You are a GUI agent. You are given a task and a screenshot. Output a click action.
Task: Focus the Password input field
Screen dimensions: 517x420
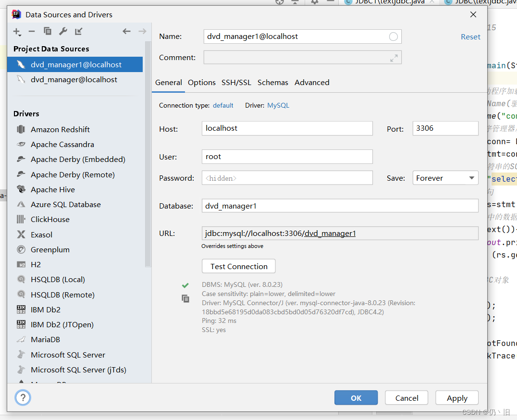point(287,178)
